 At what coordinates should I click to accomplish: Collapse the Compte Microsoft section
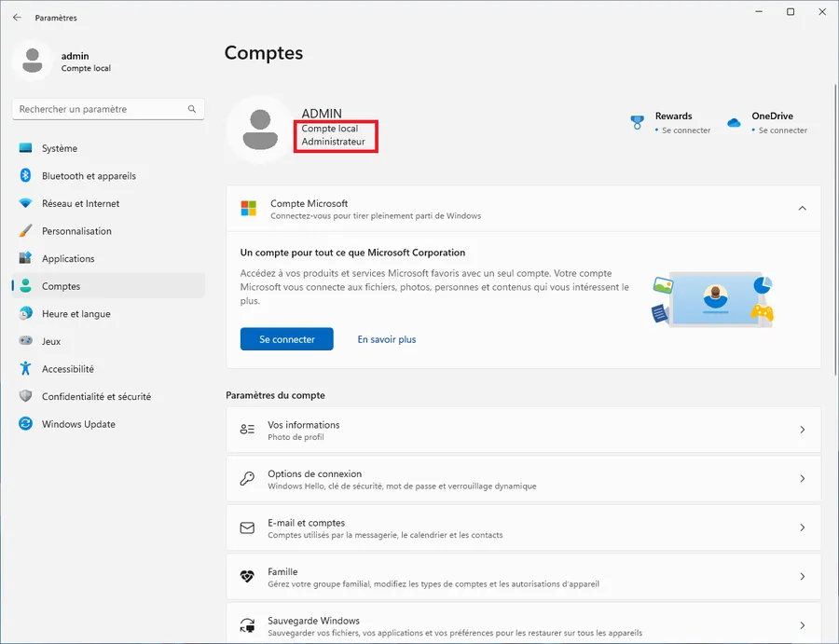[x=802, y=209]
